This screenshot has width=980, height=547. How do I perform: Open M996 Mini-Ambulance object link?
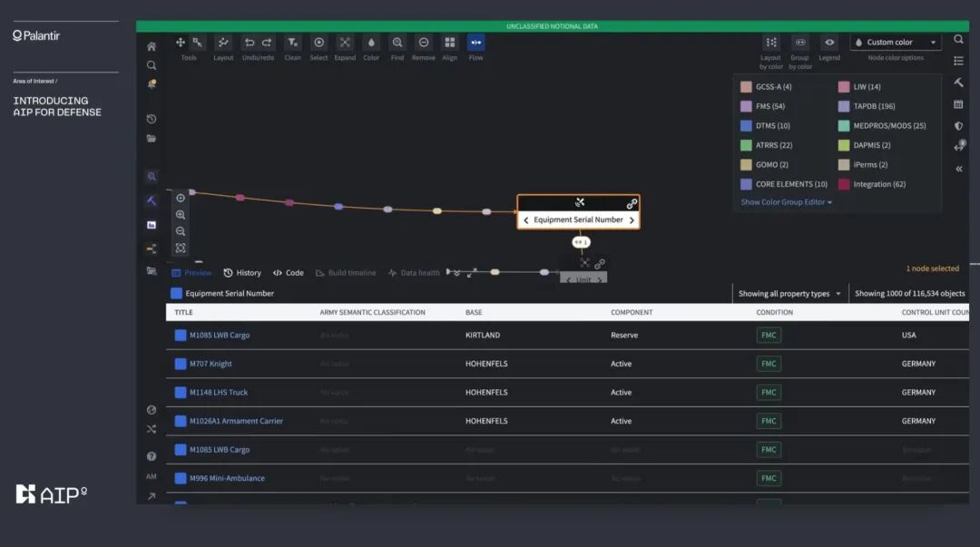point(227,478)
